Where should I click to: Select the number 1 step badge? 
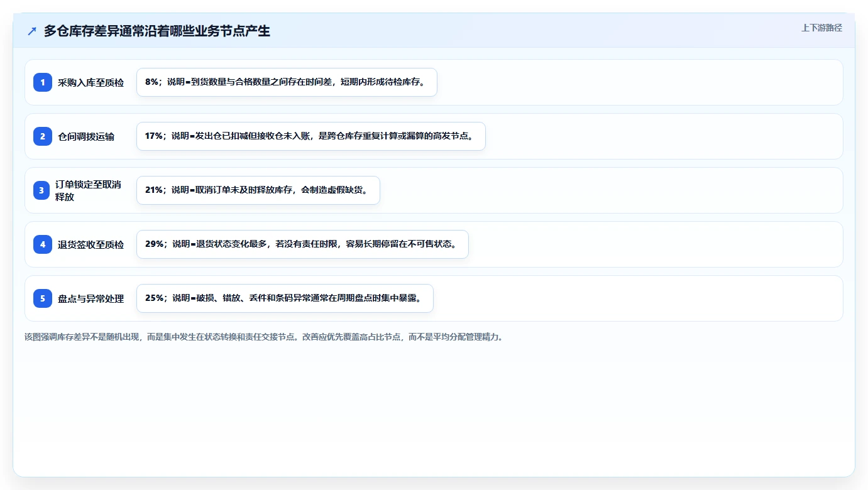(43, 82)
